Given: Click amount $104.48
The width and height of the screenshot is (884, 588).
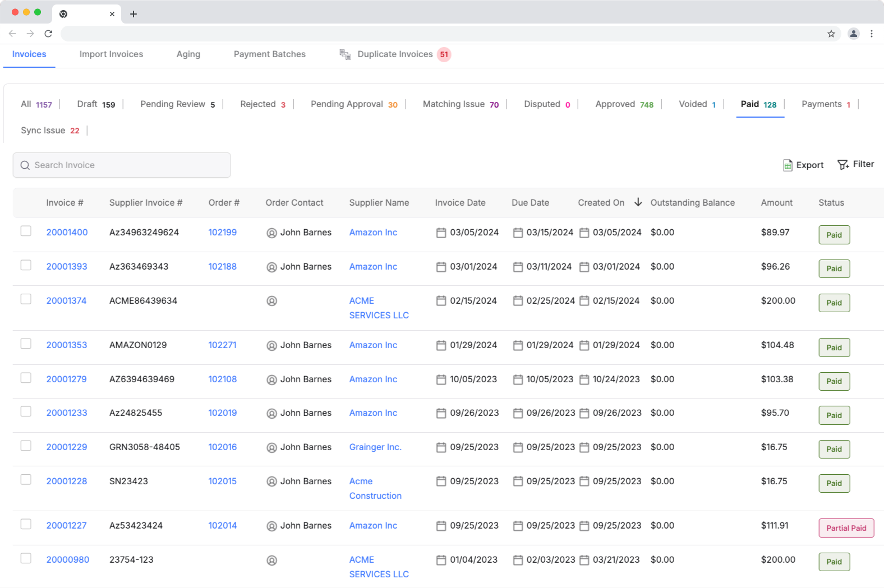Looking at the screenshot, I should 777,345.
